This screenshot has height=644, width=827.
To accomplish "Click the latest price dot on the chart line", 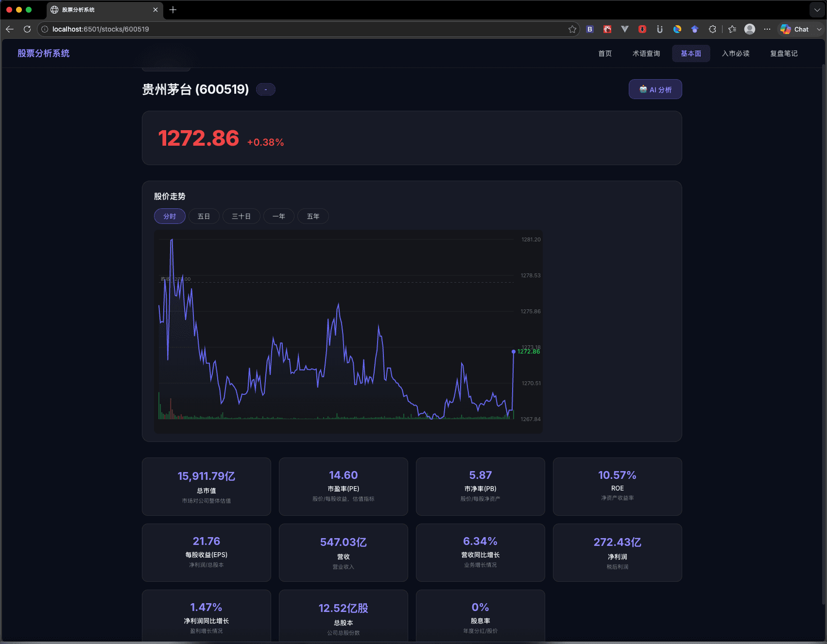I will pyautogui.click(x=514, y=352).
